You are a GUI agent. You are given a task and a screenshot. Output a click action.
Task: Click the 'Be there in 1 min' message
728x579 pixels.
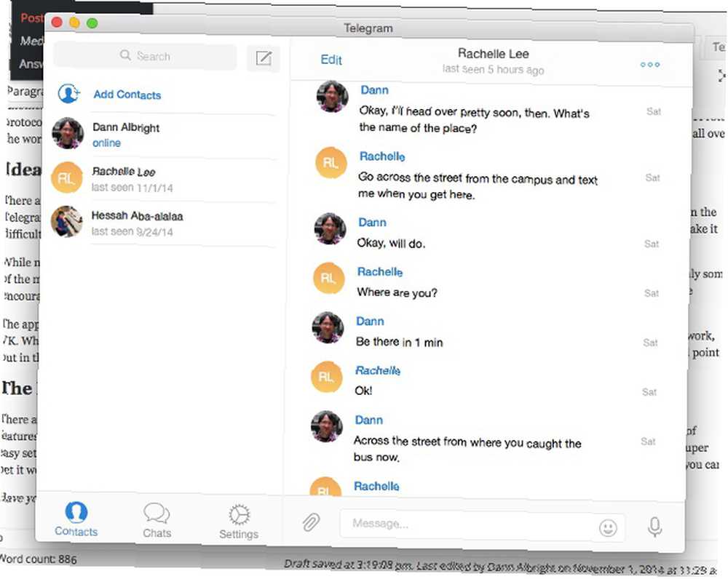(399, 342)
